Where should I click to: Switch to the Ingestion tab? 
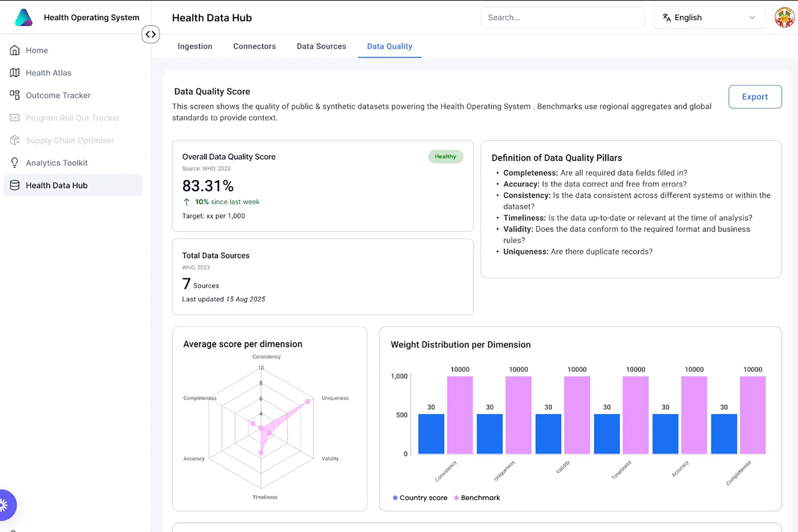pyautogui.click(x=195, y=46)
